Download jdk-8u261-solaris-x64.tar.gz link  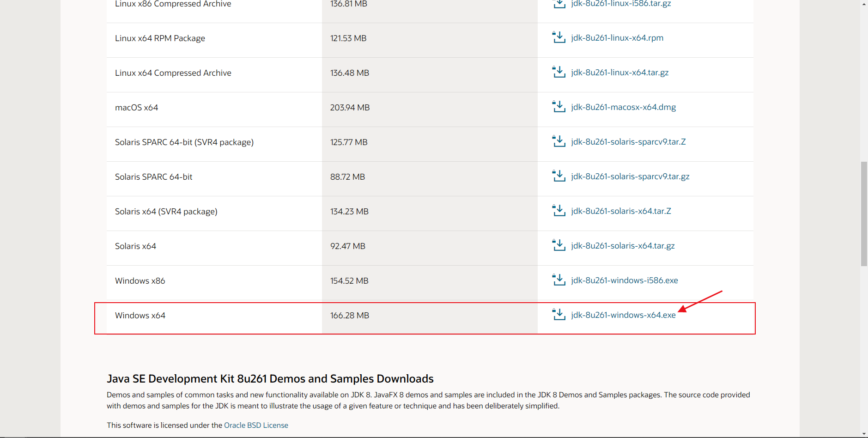click(x=623, y=246)
